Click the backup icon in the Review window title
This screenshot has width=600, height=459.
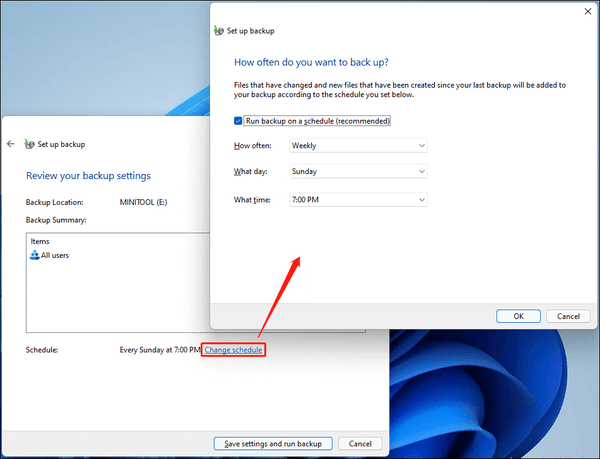(x=29, y=144)
